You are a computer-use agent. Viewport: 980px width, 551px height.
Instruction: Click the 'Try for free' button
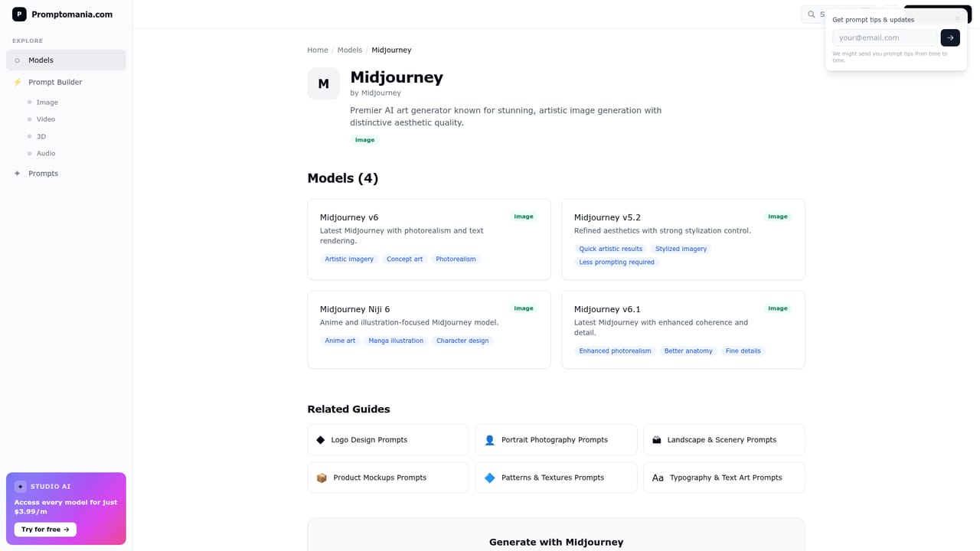tap(45, 530)
